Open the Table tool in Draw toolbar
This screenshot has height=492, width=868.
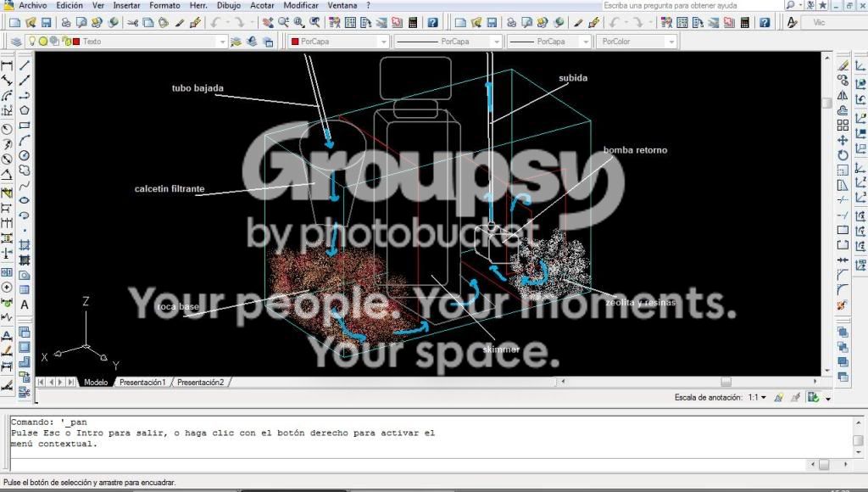[25, 290]
